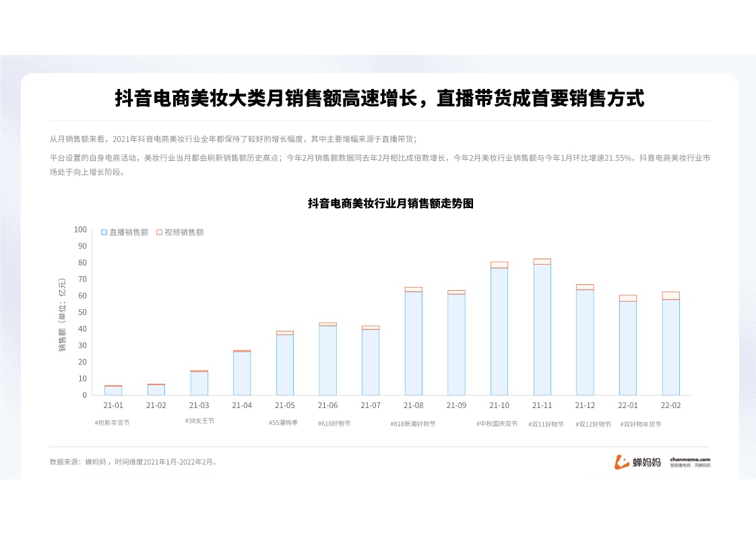Select the 21-10 blue live sales bar

coord(499,331)
